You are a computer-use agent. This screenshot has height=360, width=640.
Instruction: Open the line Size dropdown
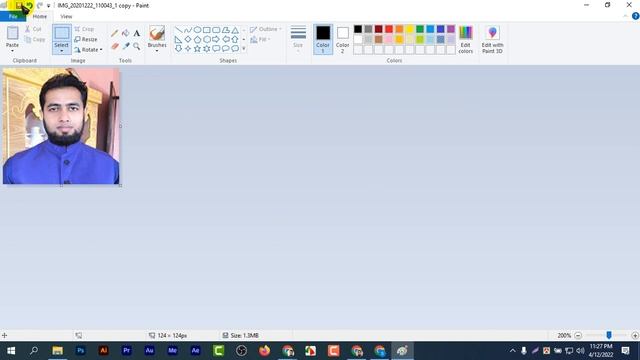tap(298, 39)
